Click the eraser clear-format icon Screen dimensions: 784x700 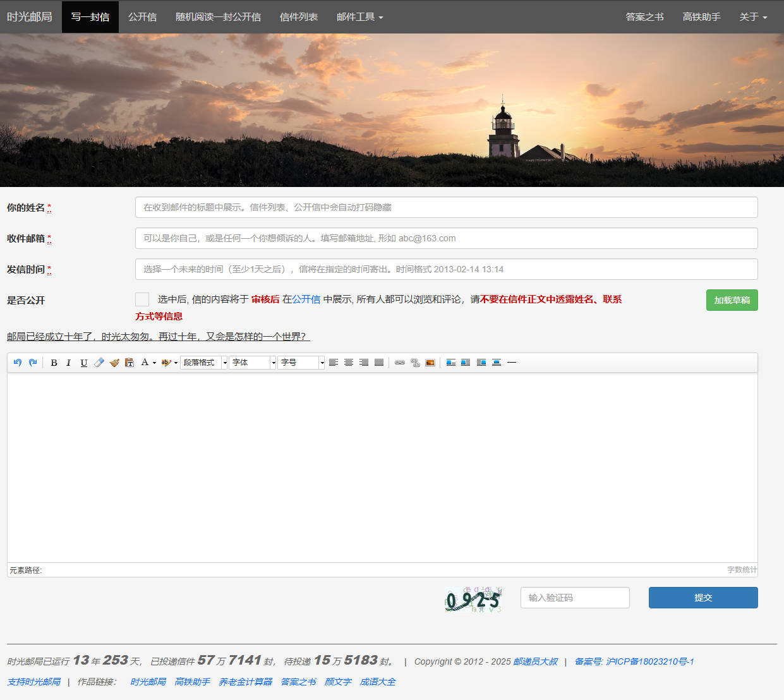click(x=99, y=363)
